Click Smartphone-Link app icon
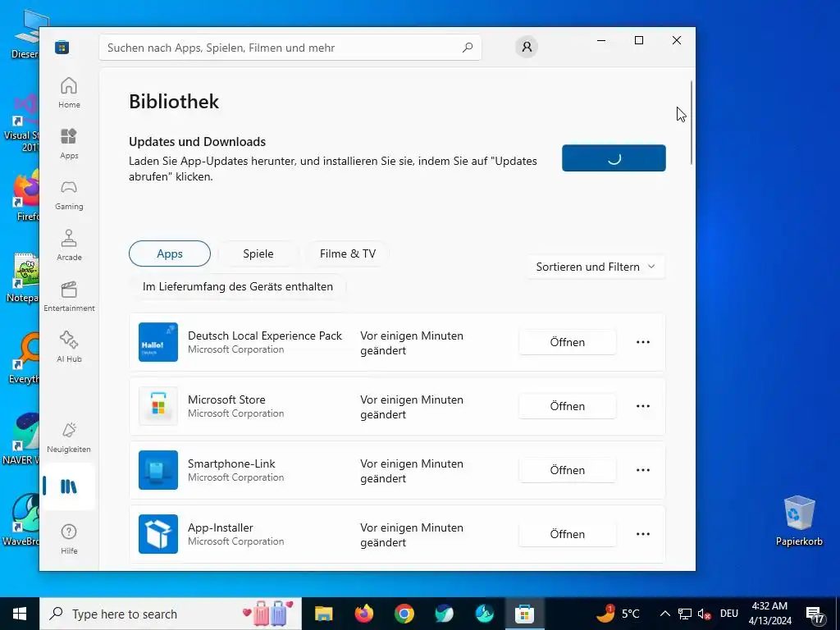Image resolution: width=840 pixels, height=630 pixels. (158, 470)
